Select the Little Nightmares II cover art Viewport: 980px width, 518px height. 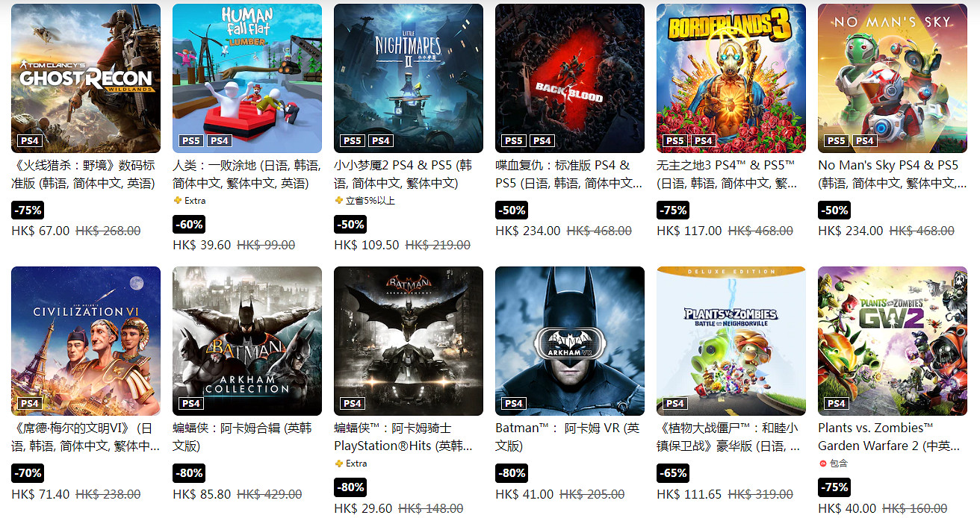[409, 78]
